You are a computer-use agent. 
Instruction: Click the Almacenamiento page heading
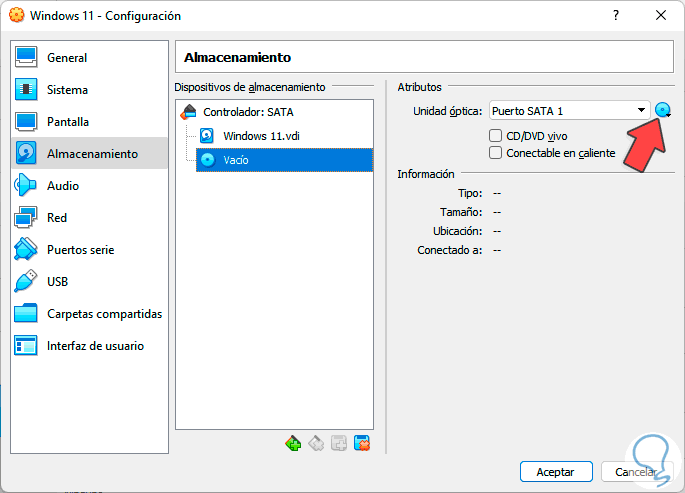(x=237, y=58)
